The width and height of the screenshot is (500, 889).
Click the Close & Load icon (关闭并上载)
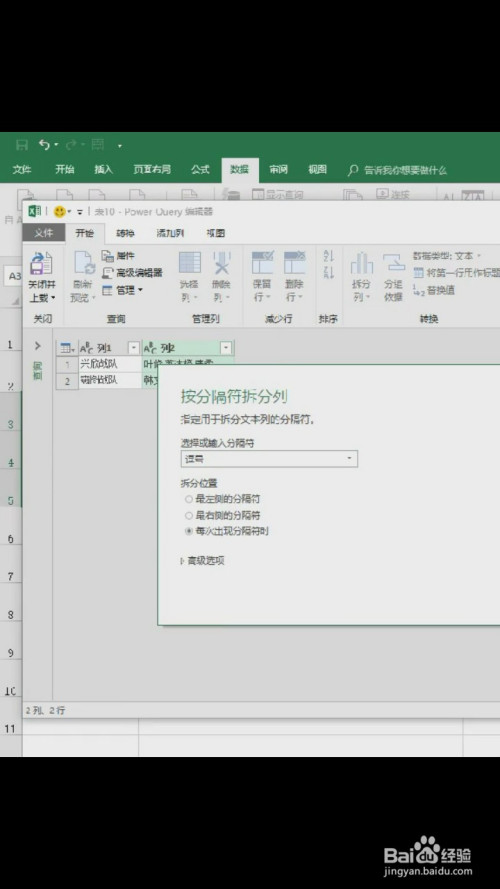pyautogui.click(x=41, y=265)
